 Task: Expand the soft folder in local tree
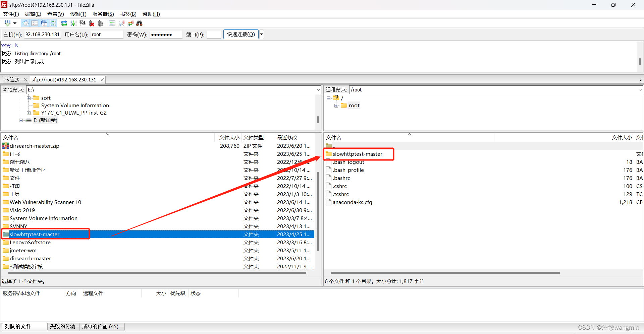pyautogui.click(x=29, y=98)
